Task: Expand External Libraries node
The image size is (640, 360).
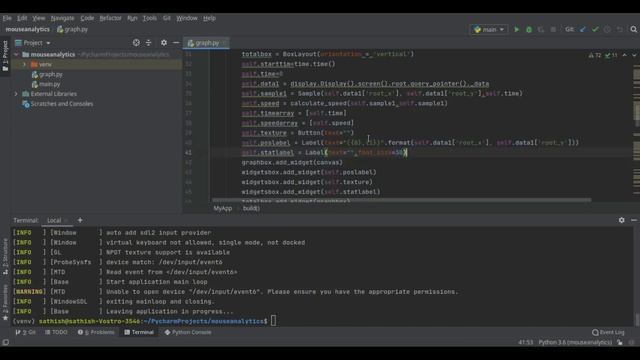Action: [x=16, y=94]
